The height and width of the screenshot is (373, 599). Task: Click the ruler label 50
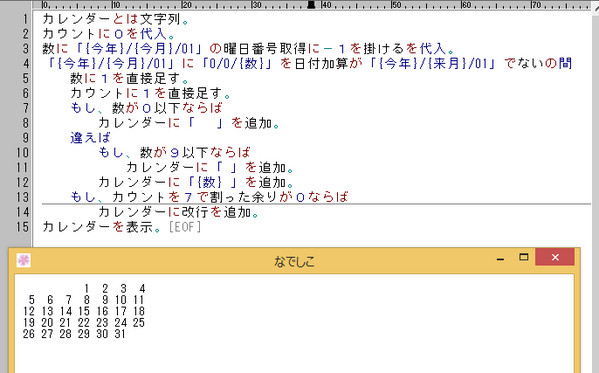[397, 5]
